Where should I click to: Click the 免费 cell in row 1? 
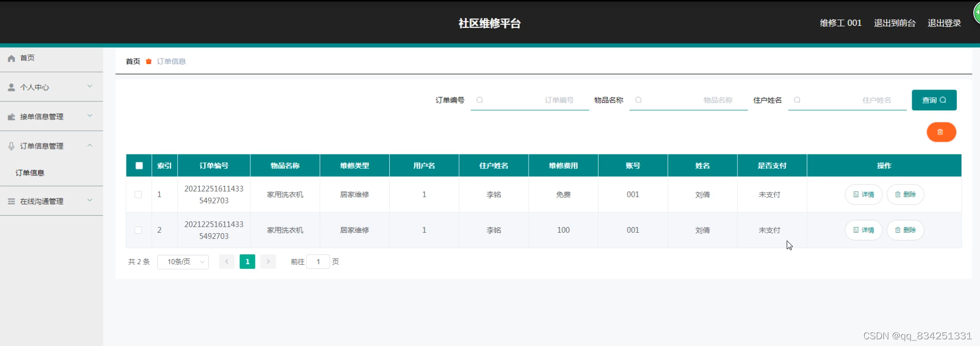coord(564,195)
